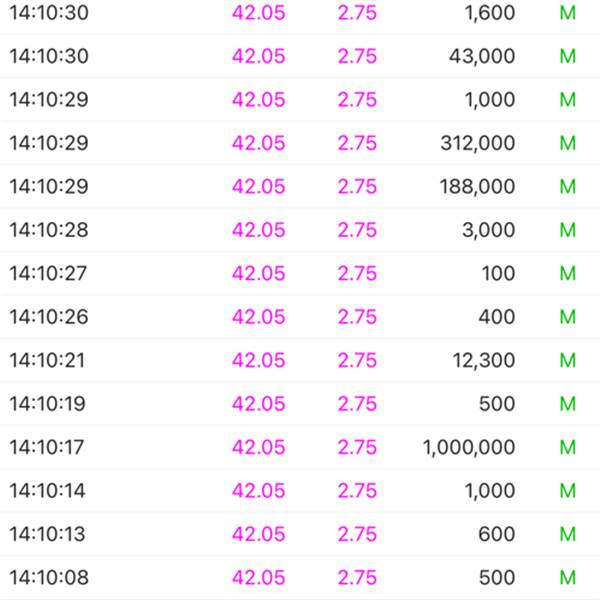Click the 42.05 price on the 14:10:21 row
Image resolution: width=600 pixels, height=600 pixels.
pyautogui.click(x=259, y=360)
